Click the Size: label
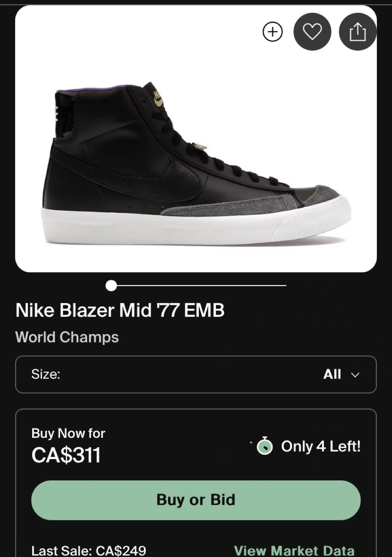392x557 pixels. pos(46,374)
